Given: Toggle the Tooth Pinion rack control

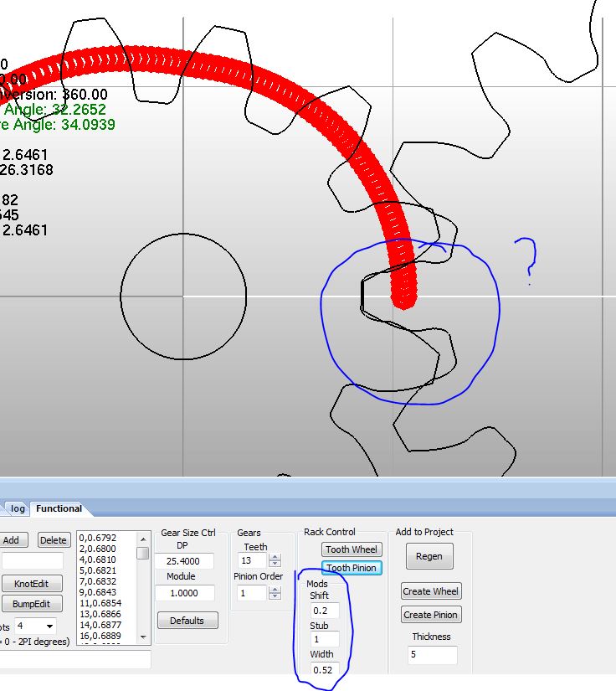Looking at the screenshot, I should coord(352,568).
